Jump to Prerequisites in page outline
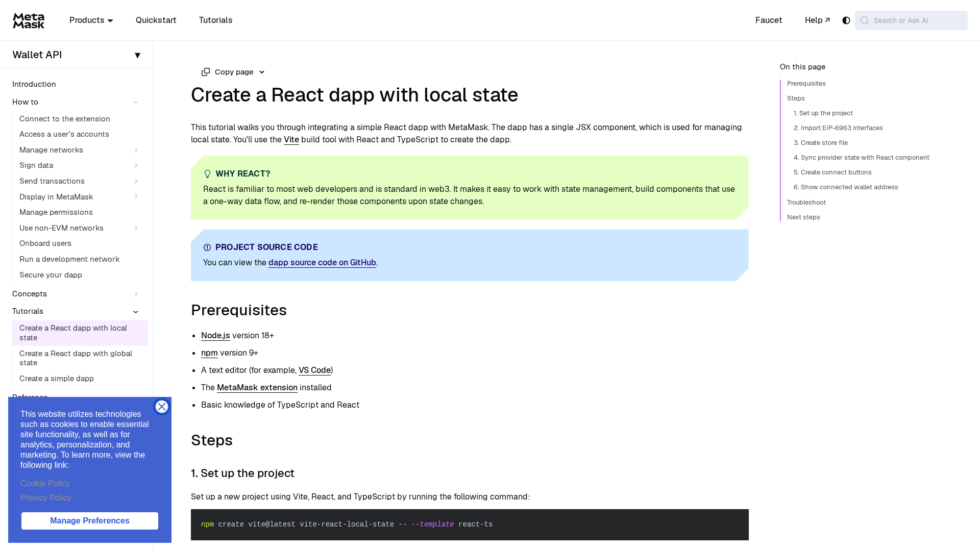Viewport: 980px width, 551px height. 806,84
